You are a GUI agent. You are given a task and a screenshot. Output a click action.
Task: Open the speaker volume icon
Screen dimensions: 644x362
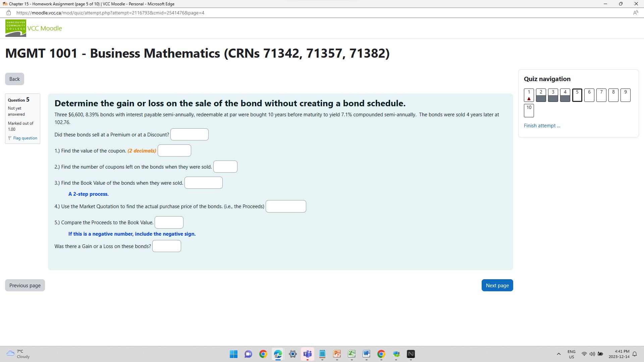[x=592, y=354]
